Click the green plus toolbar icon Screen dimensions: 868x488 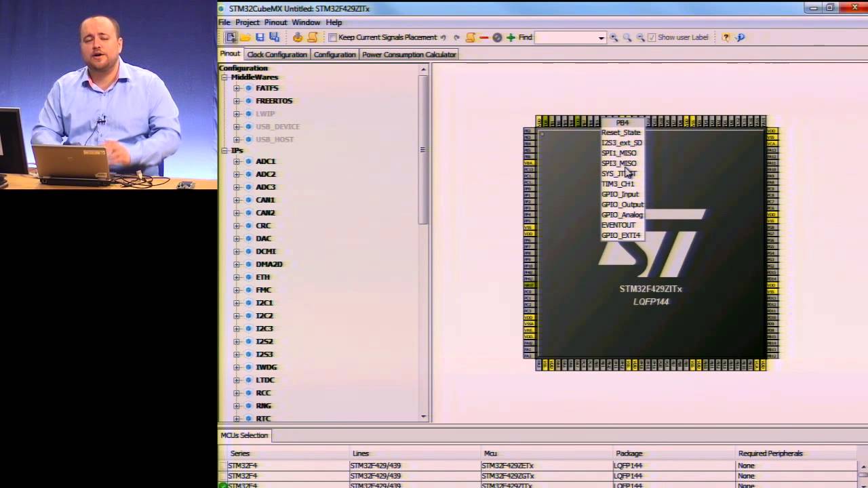pyautogui.click(x=511, y=37)
